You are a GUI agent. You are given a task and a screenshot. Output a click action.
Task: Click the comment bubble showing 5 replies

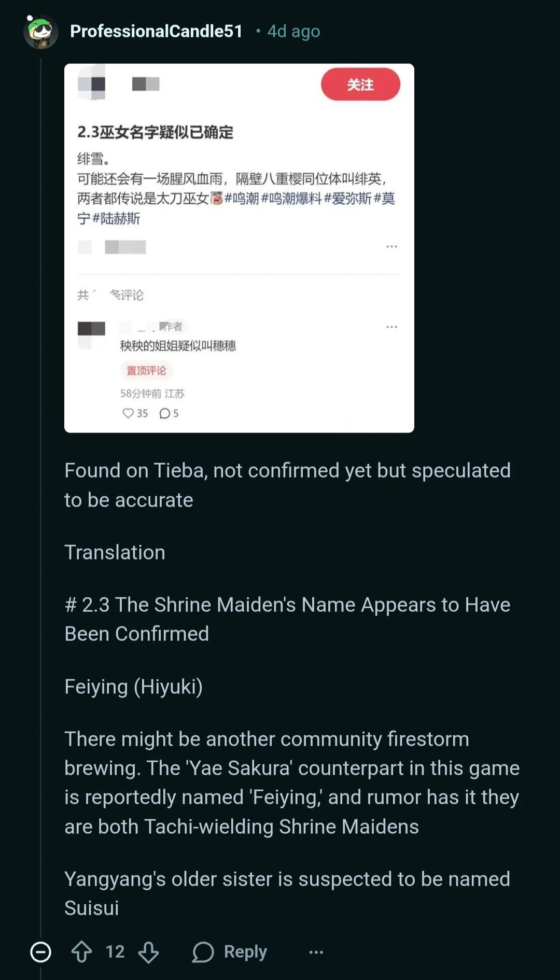coord(165,413)
